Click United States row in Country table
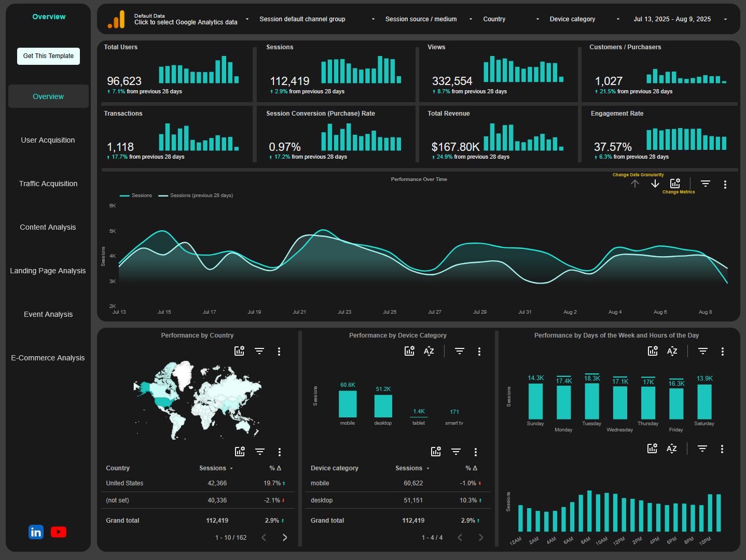 pyautogui.click(x=198, y=483)
